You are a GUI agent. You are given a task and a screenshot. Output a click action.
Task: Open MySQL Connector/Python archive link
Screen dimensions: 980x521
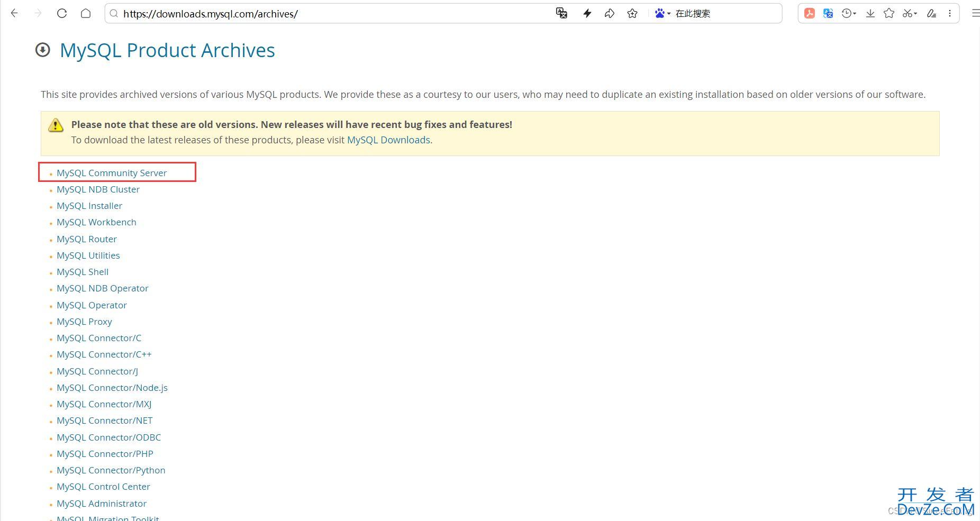coord(111,470)
